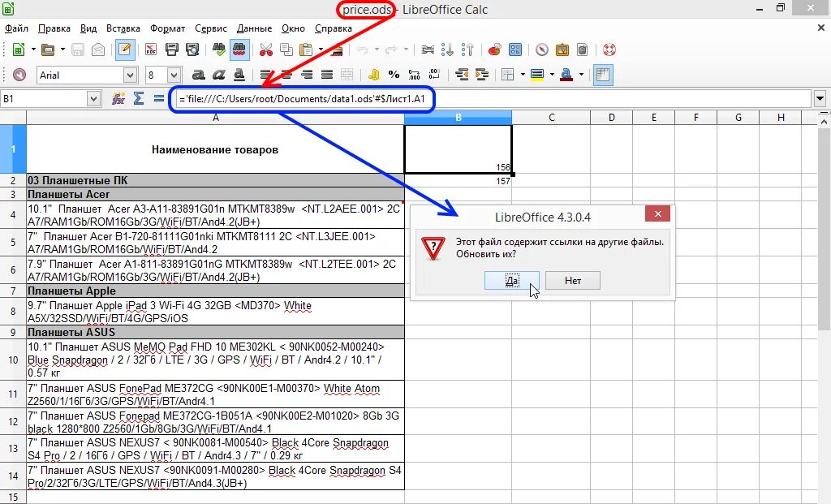Open the Правка menu
Viewport: 831px width, 504px height.
tap(54, 28)
